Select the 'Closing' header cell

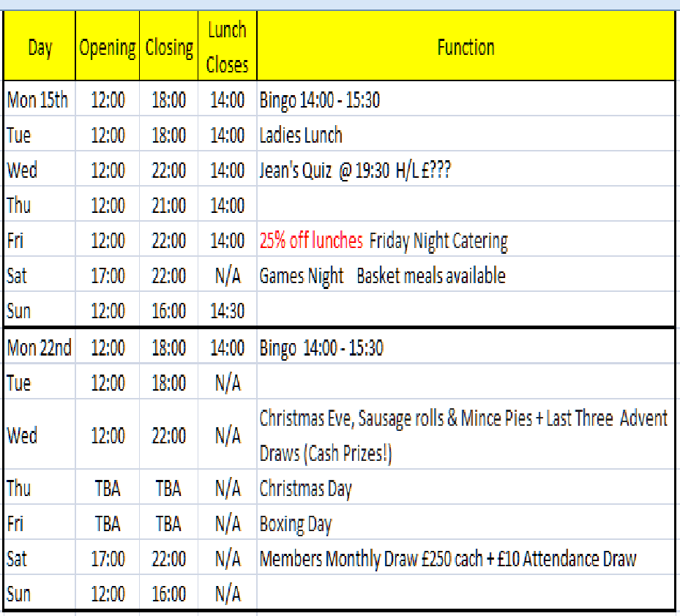coord(169,48)
